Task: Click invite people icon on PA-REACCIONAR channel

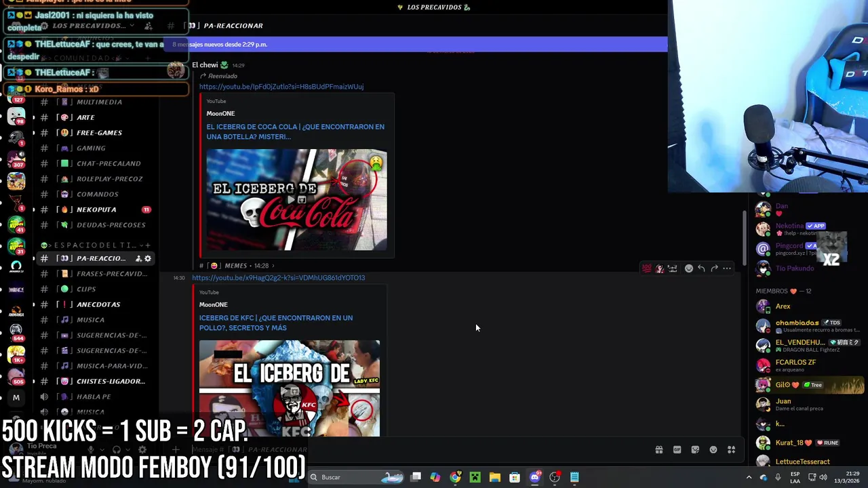Action: [x=138, y=258]
